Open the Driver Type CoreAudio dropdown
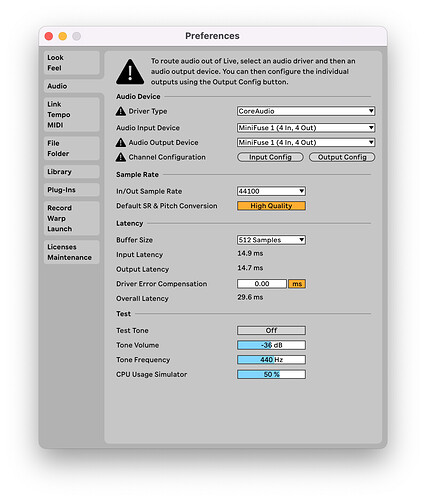 click(306, 111)
